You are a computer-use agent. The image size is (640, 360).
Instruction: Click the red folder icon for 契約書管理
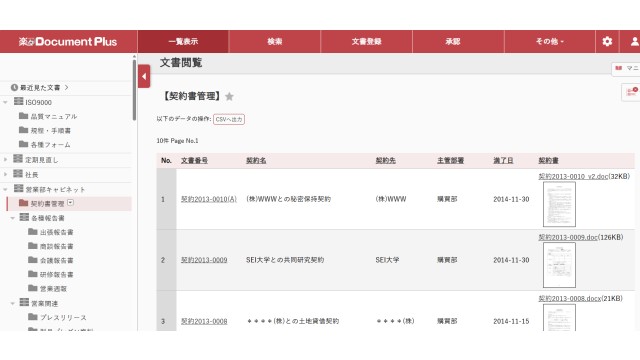24,203
